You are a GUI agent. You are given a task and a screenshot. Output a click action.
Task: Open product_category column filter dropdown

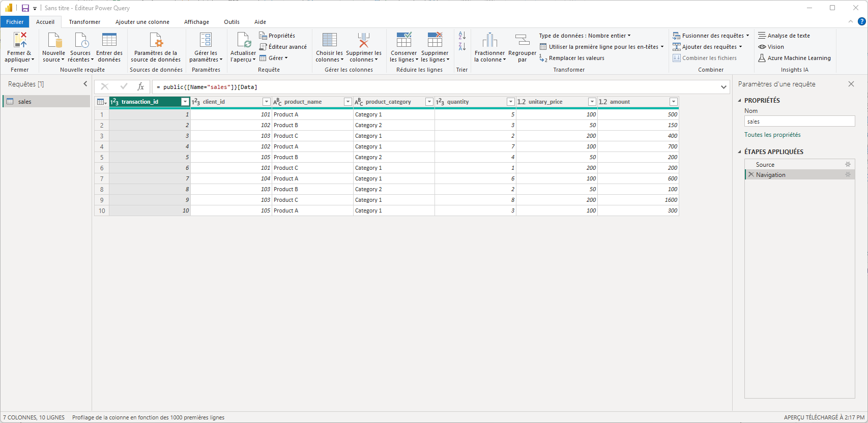click(429, 102)
